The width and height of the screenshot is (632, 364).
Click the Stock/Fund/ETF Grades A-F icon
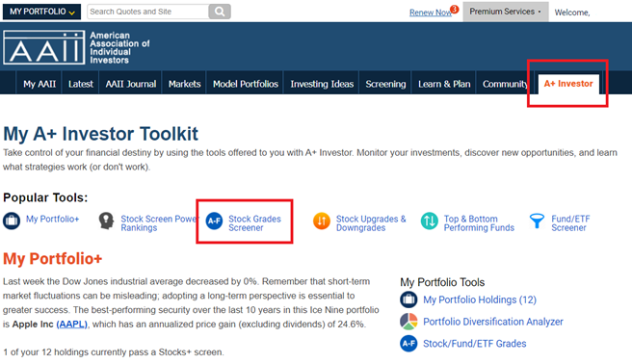pos(408,344)
